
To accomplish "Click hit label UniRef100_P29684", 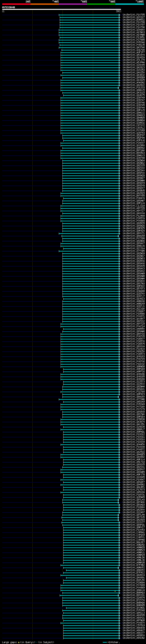I will [134, 583].
